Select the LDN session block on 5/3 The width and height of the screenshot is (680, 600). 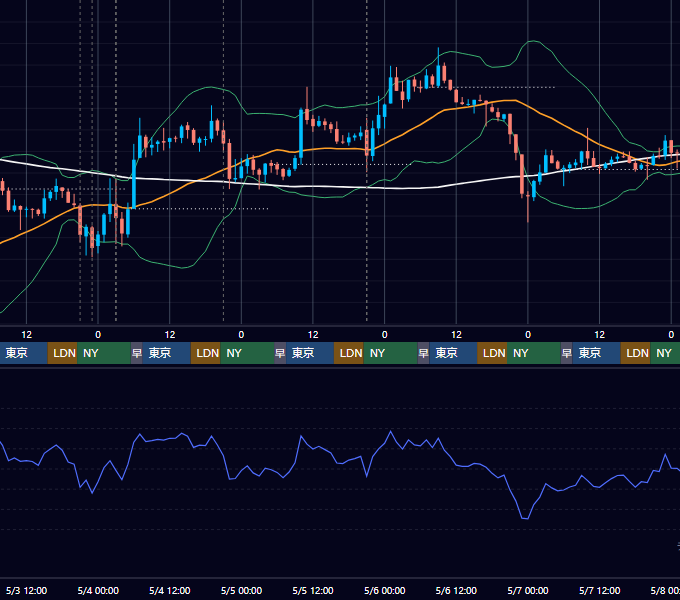click(x=62, y=353)
